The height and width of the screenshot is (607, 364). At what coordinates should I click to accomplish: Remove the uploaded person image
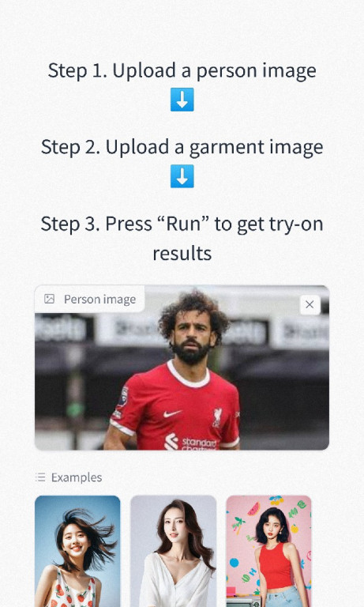(x=310, y=304)
